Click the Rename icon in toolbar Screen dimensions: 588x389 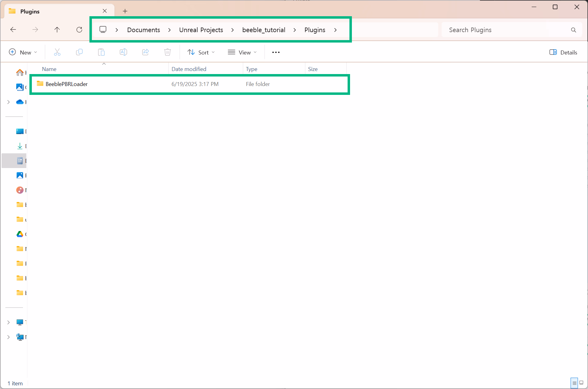123,52
